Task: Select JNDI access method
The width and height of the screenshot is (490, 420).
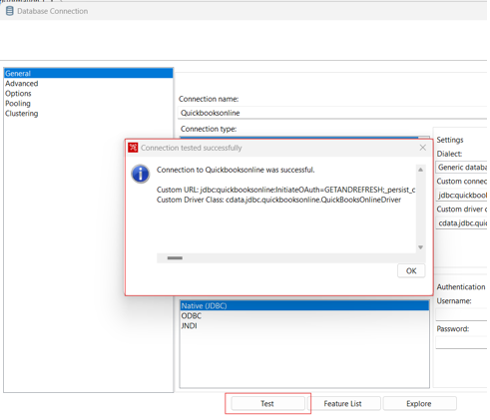Action: point(304,326)
